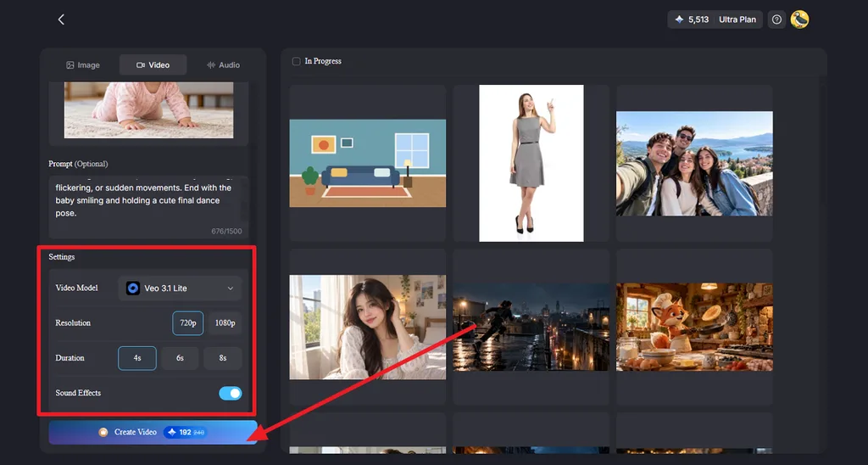Open the living room illustration thumbnail
Viewport: 868px width, 465px height.
368,163
